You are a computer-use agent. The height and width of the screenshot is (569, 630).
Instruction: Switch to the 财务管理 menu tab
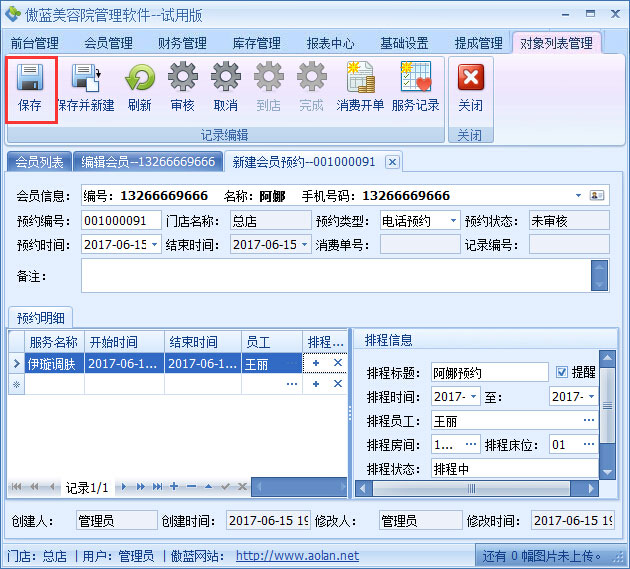point(182,43)
